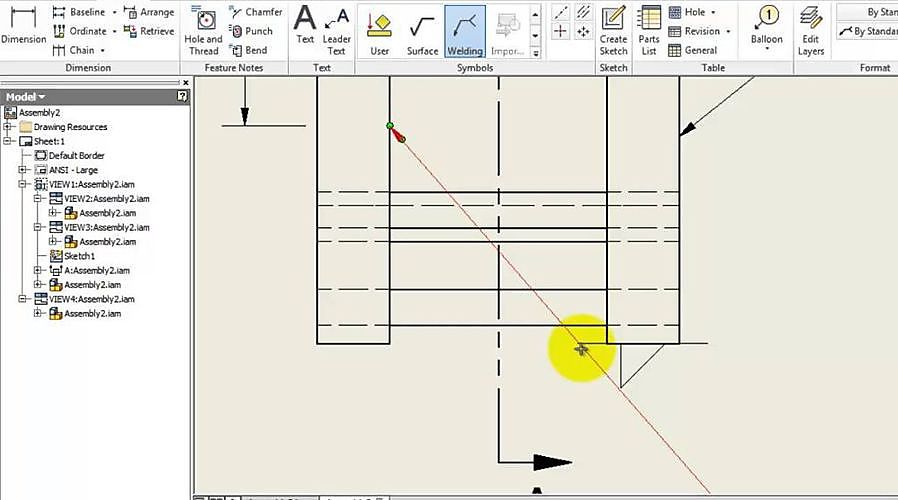Expand the ANSI - Large node
The width and height of the screenshot is (898, 500).
click(x=24, y=170)
